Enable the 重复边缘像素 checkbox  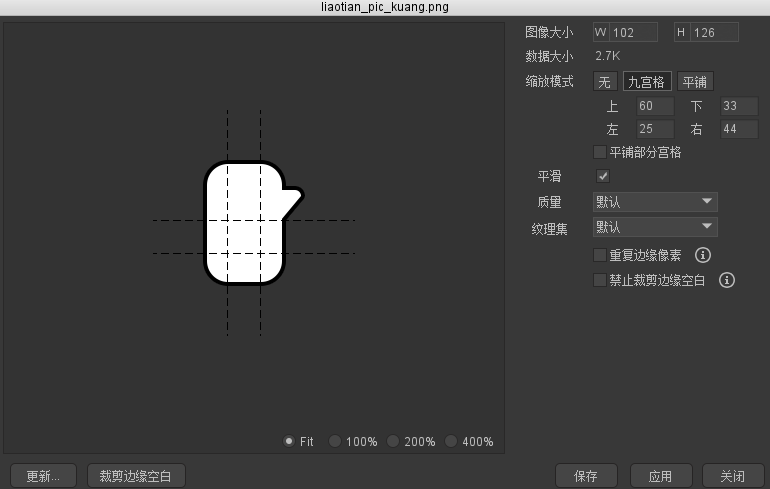tap(600, 255)
